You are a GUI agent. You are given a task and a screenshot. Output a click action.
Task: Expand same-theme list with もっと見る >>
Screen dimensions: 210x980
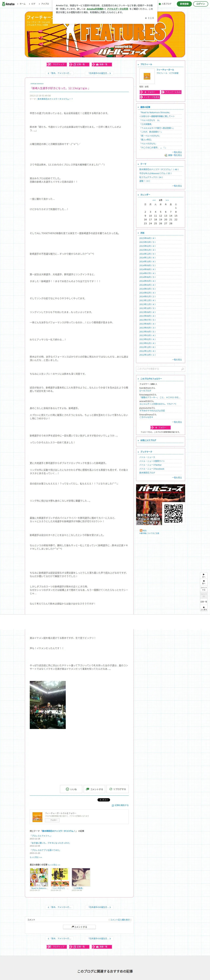(36, 857)
